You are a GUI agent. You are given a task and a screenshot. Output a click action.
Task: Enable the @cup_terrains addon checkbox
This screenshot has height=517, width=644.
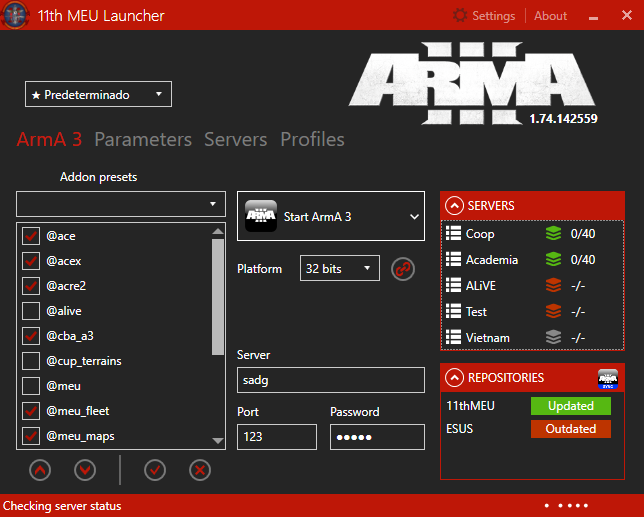[x=31, y=361]
